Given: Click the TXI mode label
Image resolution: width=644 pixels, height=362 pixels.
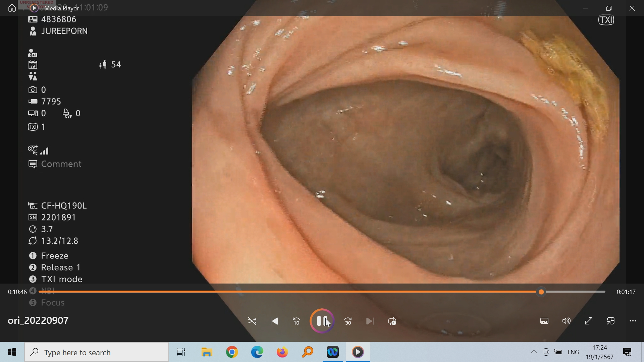Looking at the screenshot, I should [x=62, y=279].
